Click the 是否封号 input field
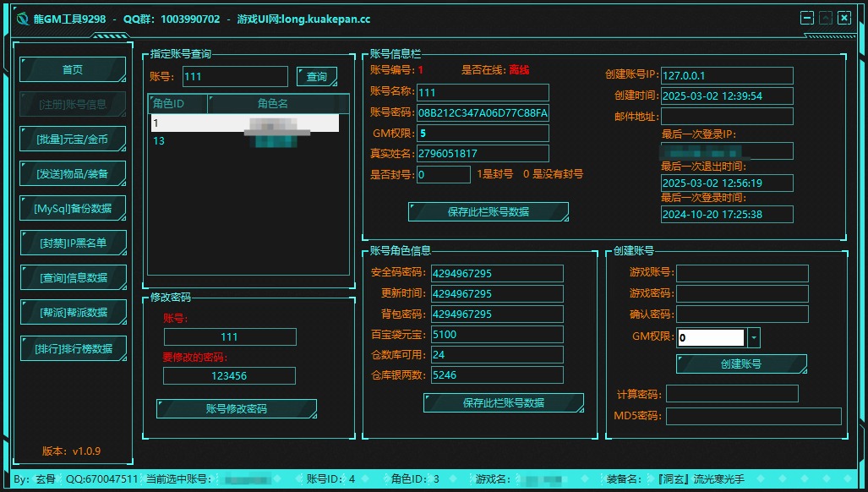Viewport: 868px width, 492px height. pos(444,174)
